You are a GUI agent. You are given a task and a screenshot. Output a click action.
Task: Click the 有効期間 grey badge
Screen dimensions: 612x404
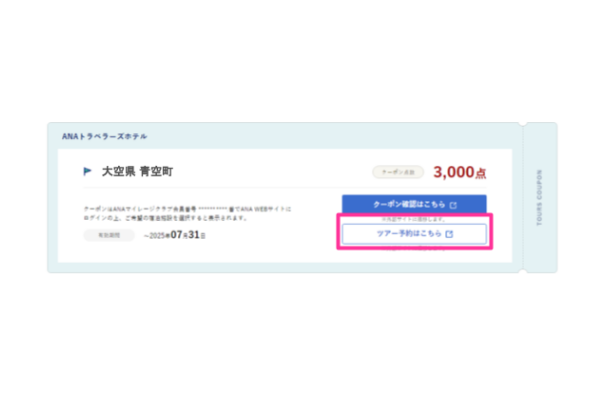coord(109,235)
